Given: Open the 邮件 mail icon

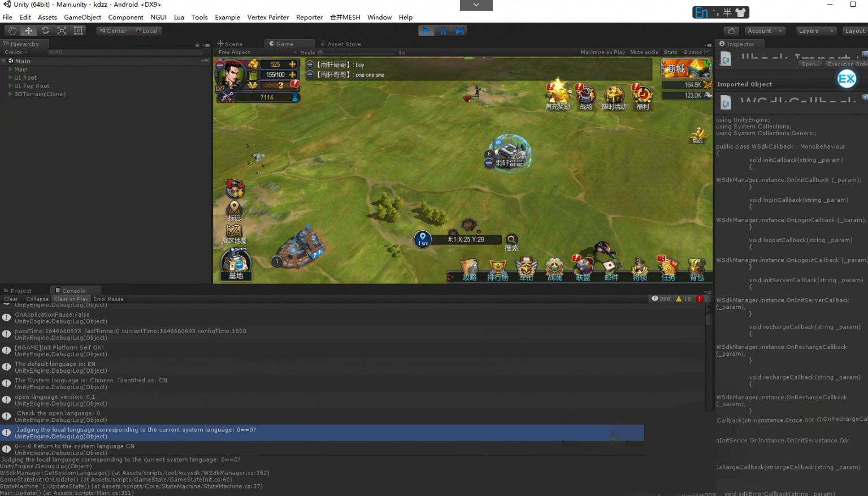Looking at the screenshot, I should click(x=611, y=270).
